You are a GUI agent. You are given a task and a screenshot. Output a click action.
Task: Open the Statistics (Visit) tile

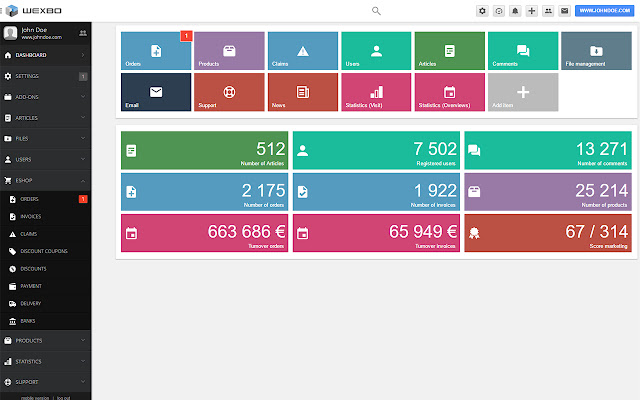click(x=376, y=92)
